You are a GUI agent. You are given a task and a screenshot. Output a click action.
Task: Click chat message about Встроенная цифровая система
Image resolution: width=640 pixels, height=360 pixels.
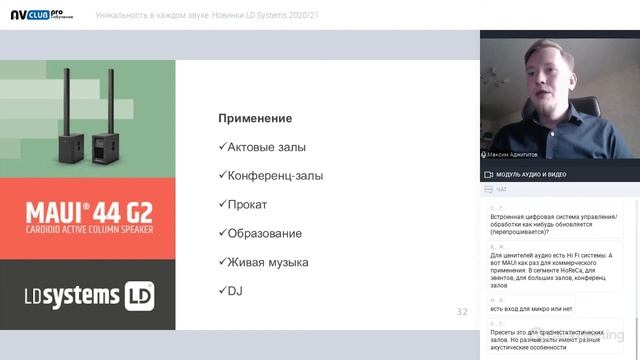555,220
